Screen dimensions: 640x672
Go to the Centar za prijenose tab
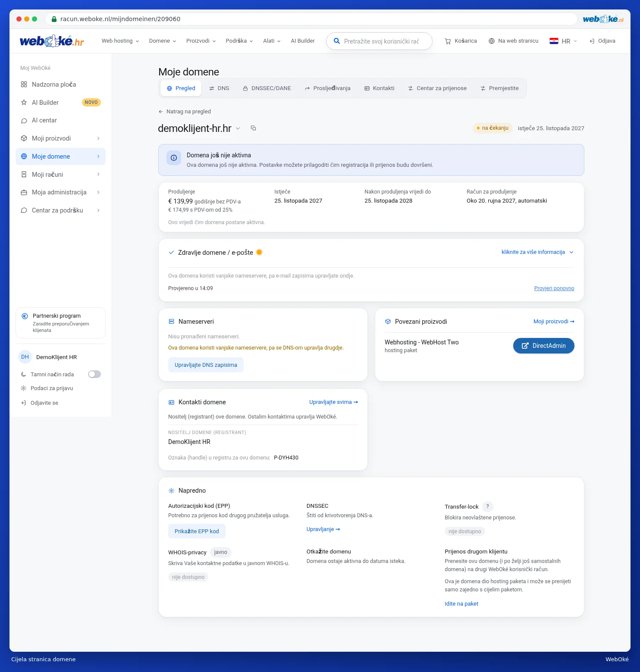[437, 88]
